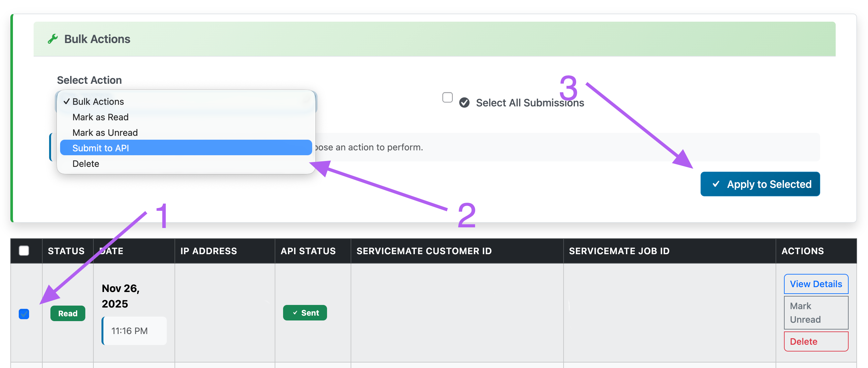
Task: Click the red Delete row button
Action: click(x=816, y=341)
